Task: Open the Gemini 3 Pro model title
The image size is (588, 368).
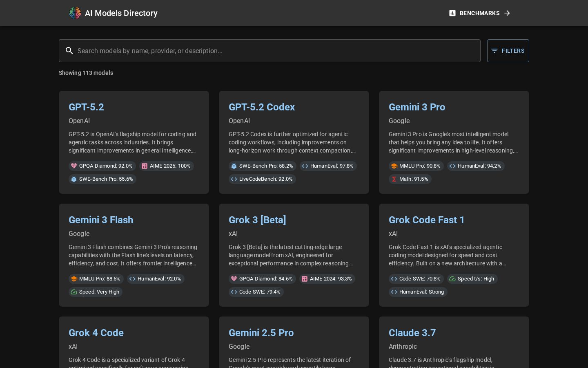Action: (417, 107)
